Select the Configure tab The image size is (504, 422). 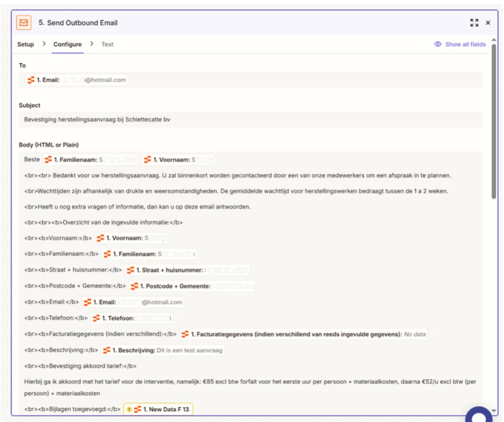click(x=67, y=44)
